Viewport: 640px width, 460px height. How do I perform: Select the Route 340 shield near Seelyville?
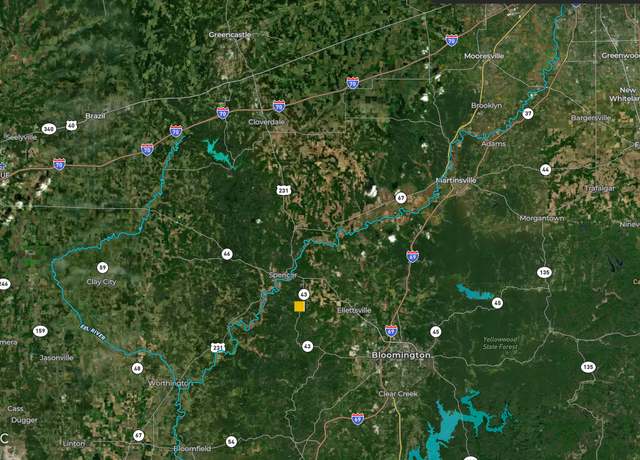coord(49,129)
